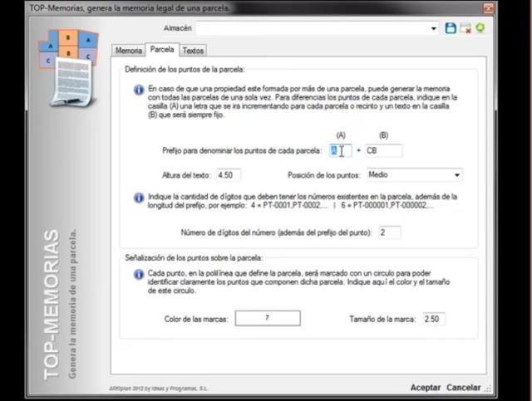Select the Parcela tab
The width and height of the screenshot is (532, 401).
coord(162,50)
